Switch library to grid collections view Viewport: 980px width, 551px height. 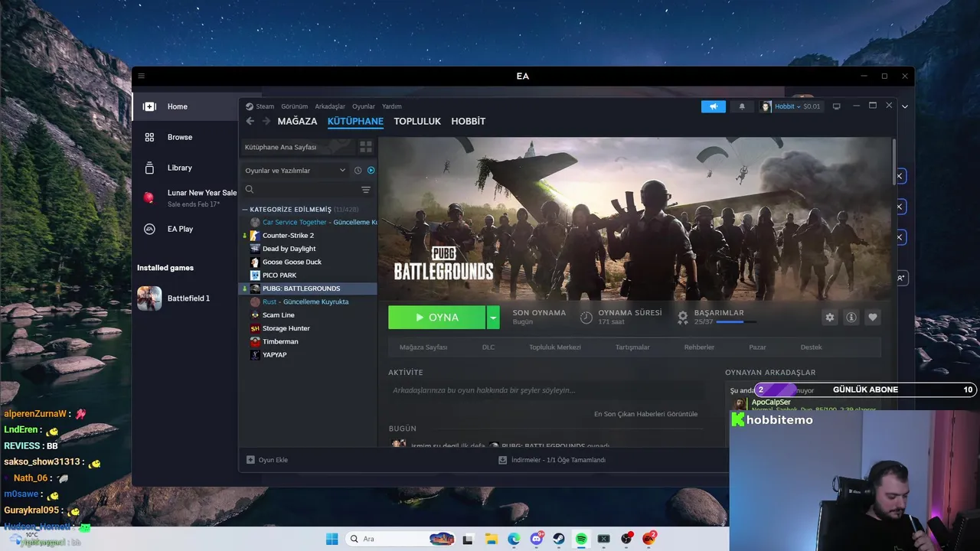(x=366, y=147)
